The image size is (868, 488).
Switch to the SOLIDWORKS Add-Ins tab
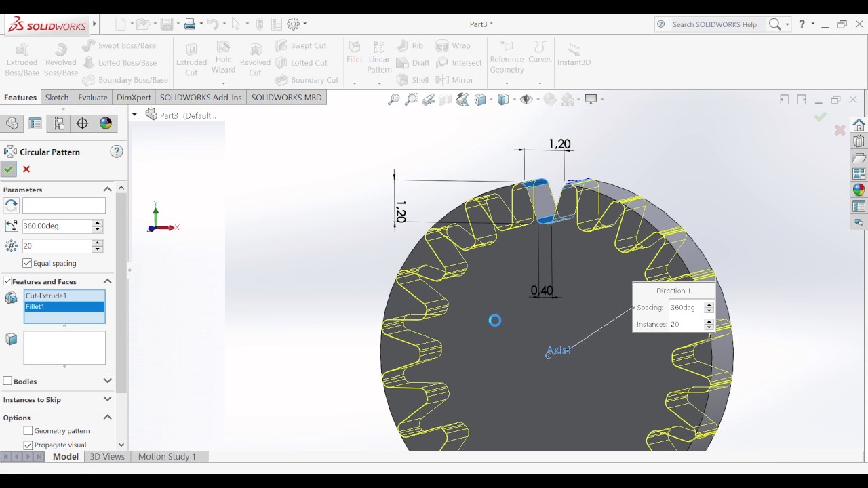[x=201, y=98]
